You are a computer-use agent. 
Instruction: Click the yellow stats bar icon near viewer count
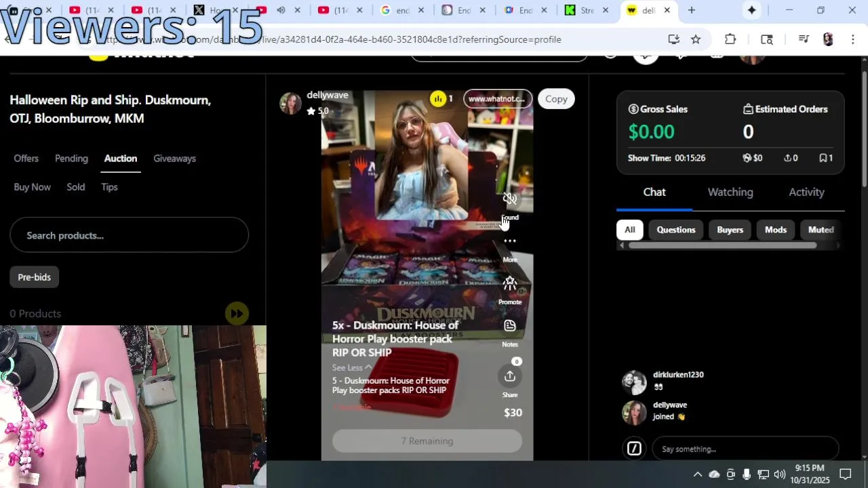[438, 99]
